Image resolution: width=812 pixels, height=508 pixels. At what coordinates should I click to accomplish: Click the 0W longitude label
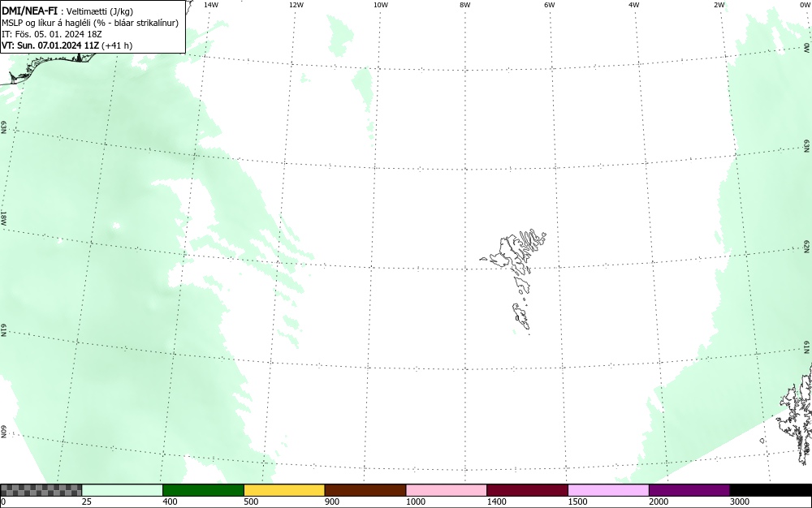click(804, 5)
